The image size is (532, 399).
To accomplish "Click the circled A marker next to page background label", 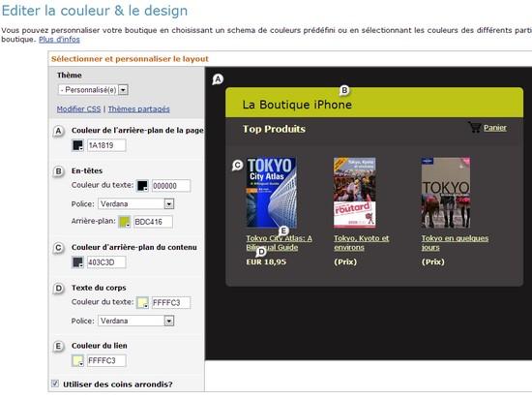I will click(59, 131).
